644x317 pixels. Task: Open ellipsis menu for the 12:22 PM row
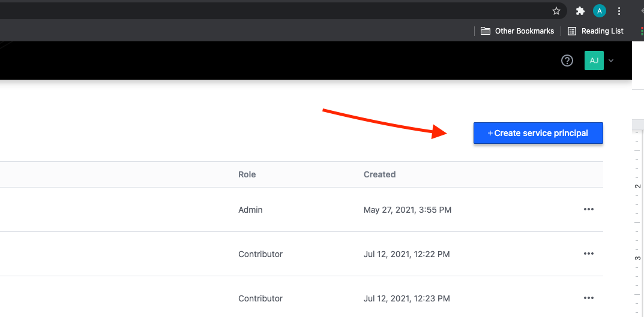(588, 254)
